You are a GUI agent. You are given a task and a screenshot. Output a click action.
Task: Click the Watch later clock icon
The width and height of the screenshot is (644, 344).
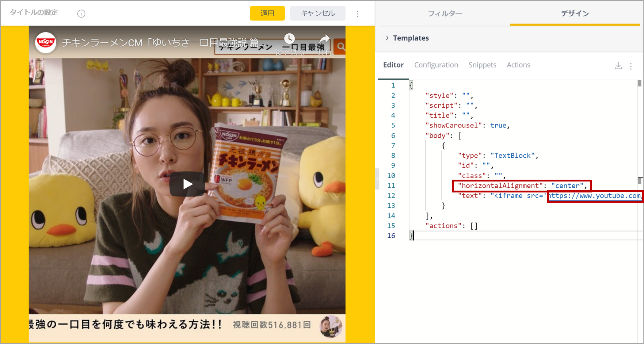click(289, 38)
